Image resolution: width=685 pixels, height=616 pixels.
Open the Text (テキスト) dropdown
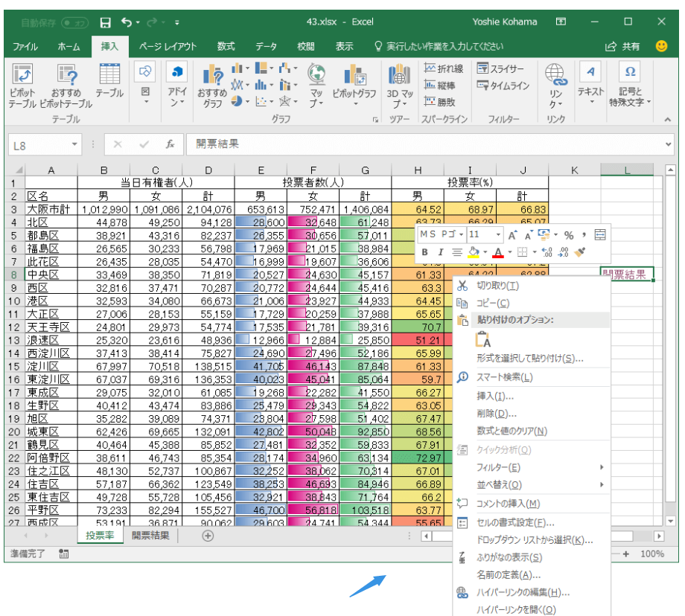click(590, 83)
